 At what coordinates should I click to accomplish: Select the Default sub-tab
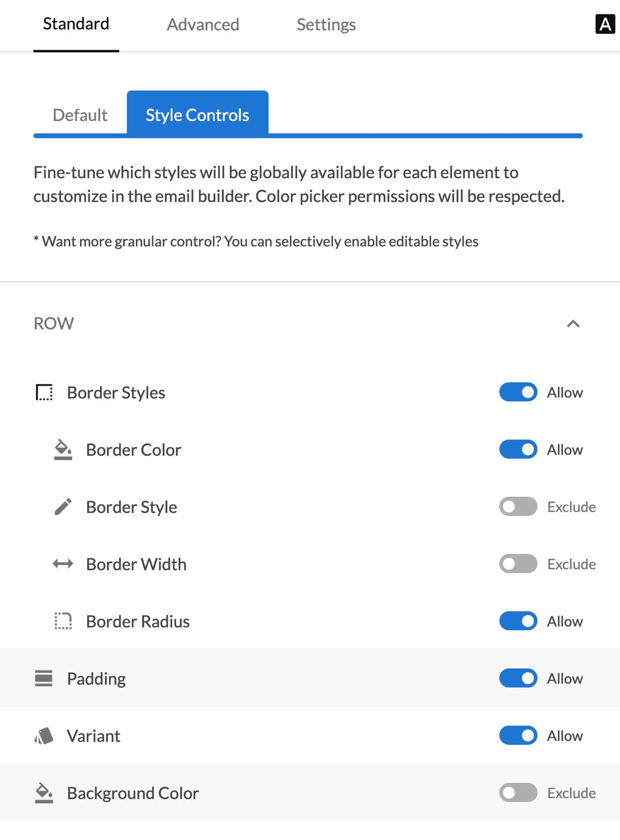[80, 115]
